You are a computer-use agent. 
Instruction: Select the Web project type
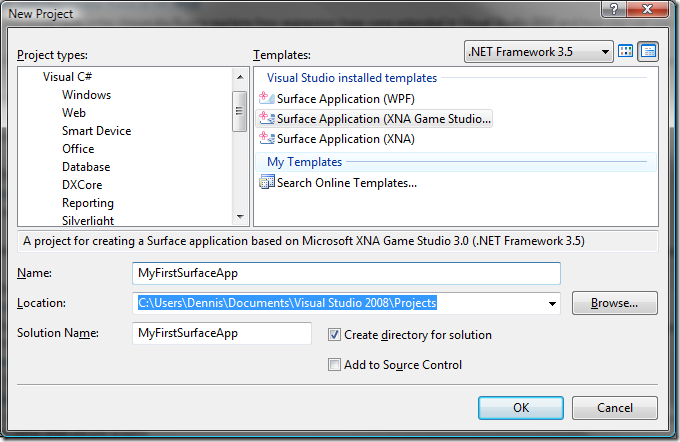[74, 113]
